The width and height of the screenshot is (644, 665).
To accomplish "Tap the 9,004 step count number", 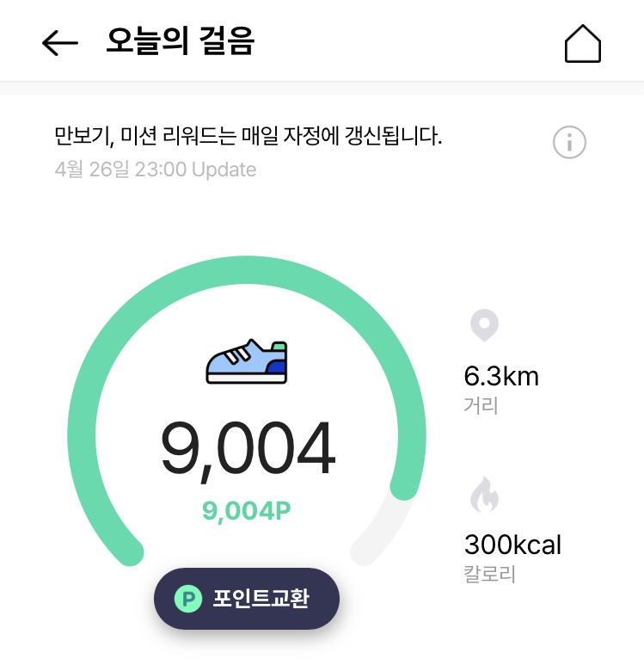I will 248,449.
